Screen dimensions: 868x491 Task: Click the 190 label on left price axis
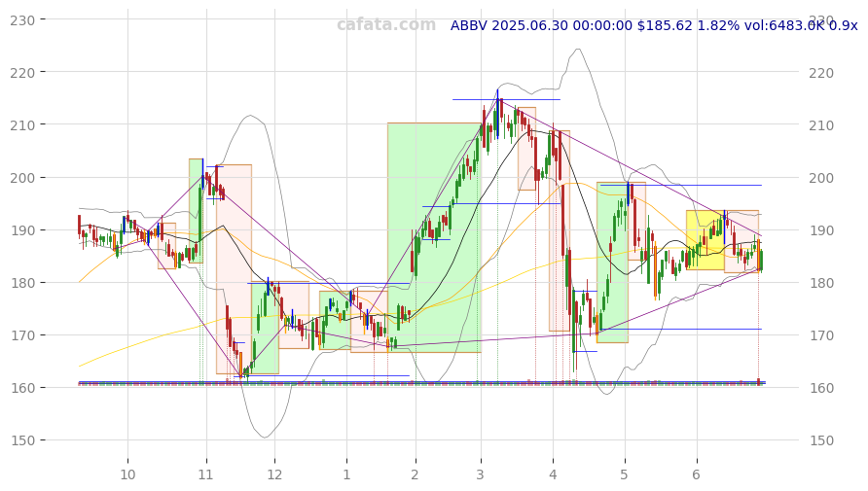[x=22, y=230]
